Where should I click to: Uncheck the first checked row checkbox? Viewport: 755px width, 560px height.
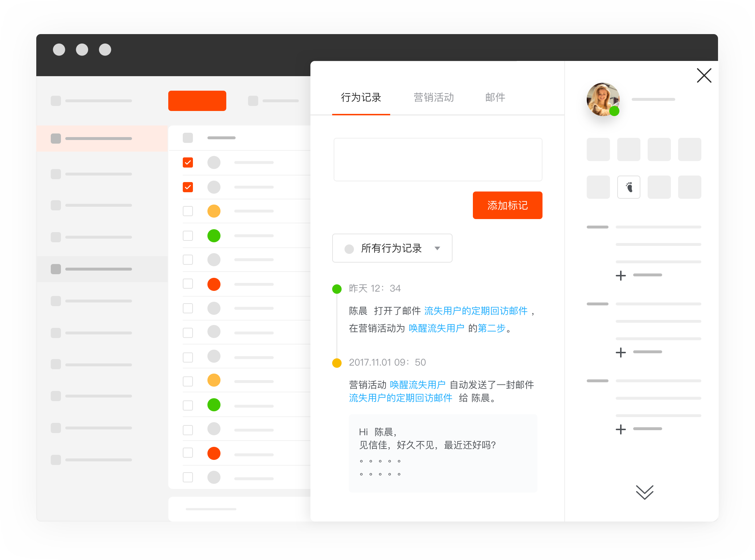(188, 162)
